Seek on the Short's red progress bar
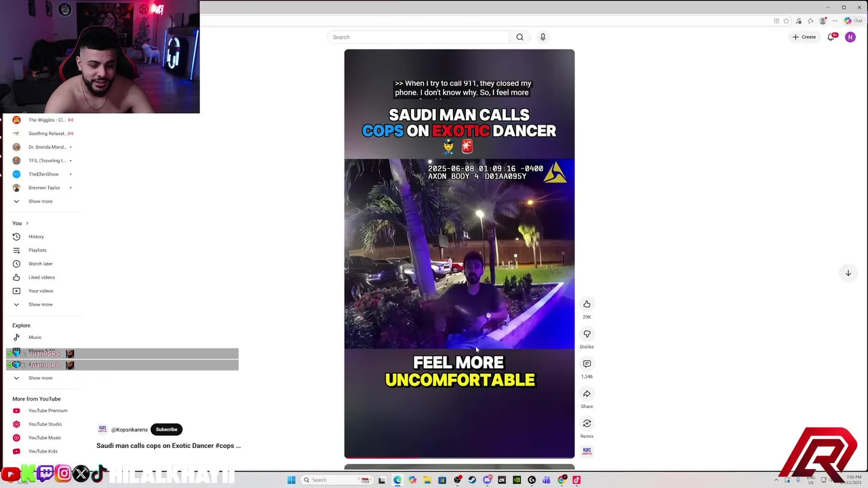Image resolution: width=868 pixels, height=488 pixels. 459,457
